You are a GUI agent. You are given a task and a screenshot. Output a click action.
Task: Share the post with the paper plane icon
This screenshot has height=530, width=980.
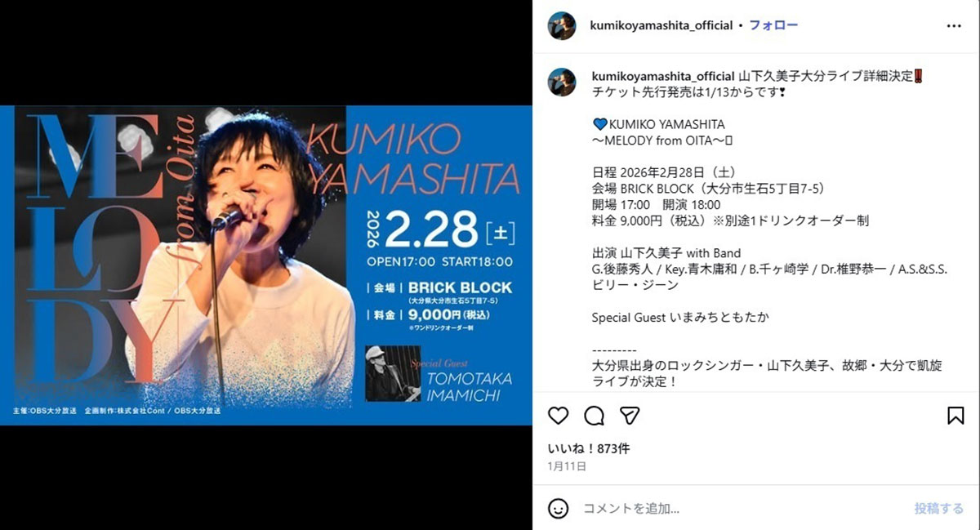630,416
